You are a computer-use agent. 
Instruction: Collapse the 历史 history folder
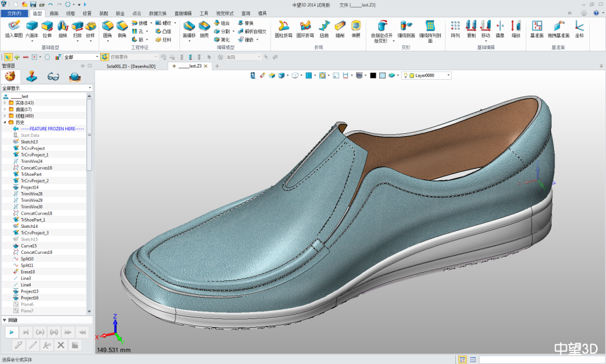point(5,122)
